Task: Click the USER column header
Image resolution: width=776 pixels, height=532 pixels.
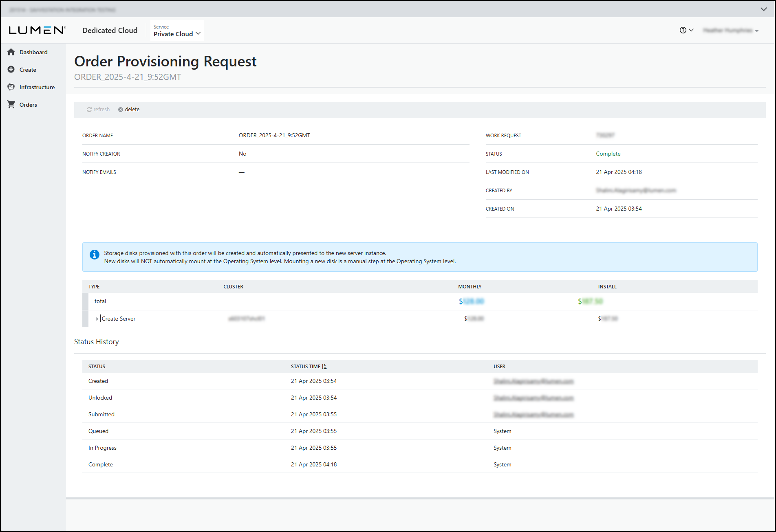Action: 499,367
